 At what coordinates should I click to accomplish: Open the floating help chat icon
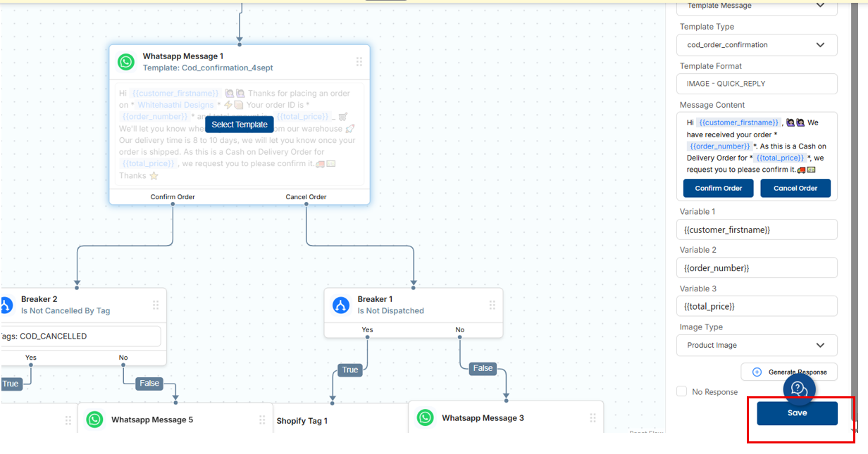coord(799,389)
